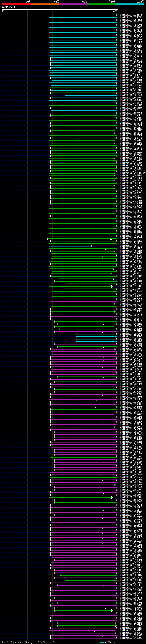Select label UniRef100_B1WVY1
Image resolution: width=146 pixels, height=644 pixels.
tap(131, 60)
